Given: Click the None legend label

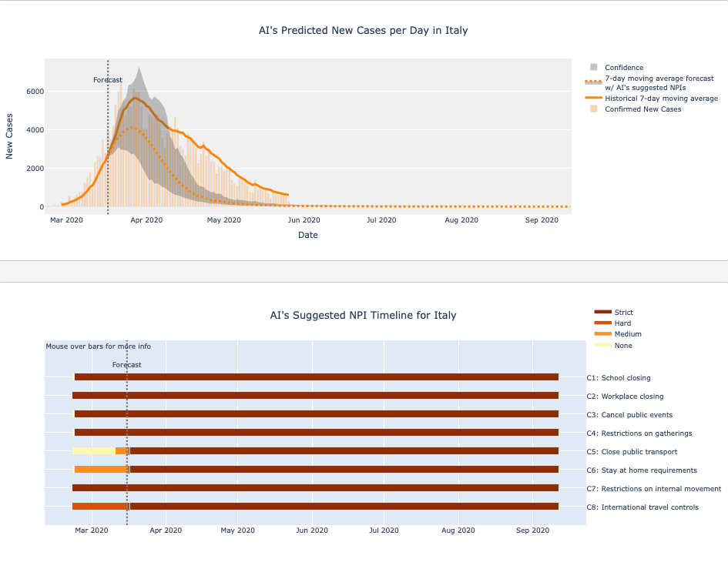Looking at the screenshot, I should [x=622, y=346].
